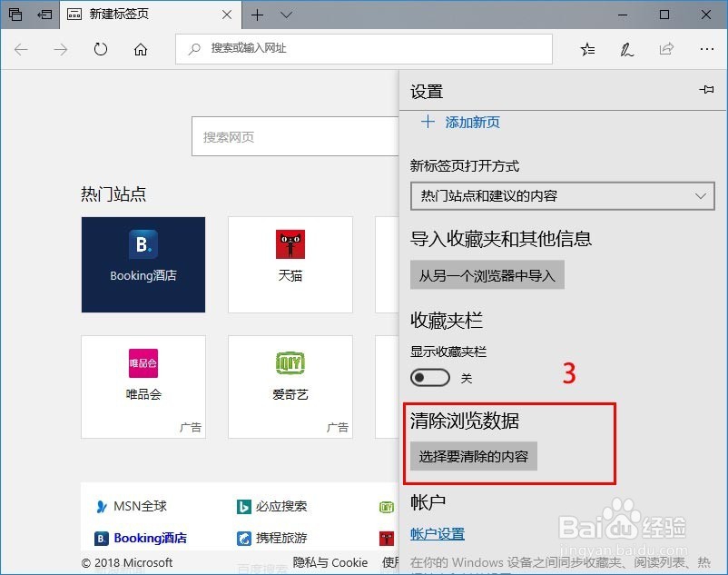Click the Share page icon
This screenshot has width=728, height=575.
[x=665, y=49]
